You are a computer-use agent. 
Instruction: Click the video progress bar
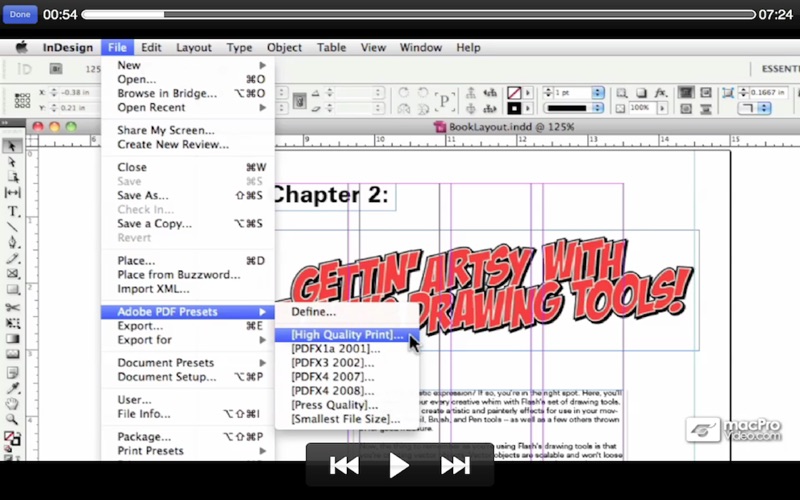click(x=418, y=14)
